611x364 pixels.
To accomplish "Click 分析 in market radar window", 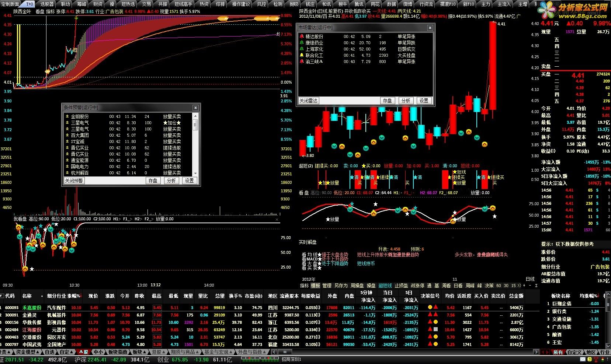I will click(x=406, y=101).
